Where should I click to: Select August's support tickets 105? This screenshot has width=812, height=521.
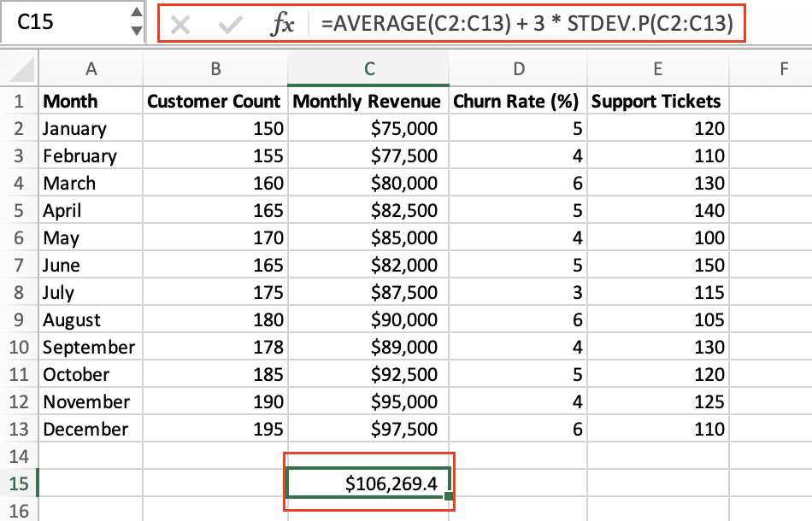pos(657,319)
